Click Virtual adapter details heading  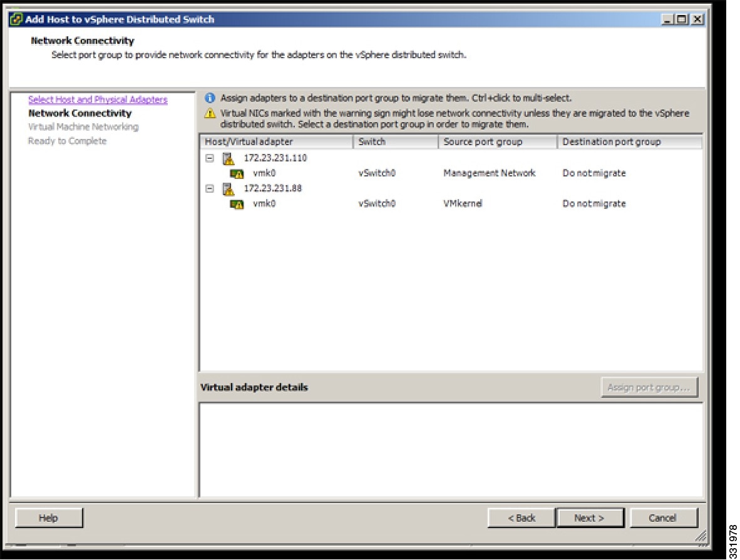(x=254, y=387)
